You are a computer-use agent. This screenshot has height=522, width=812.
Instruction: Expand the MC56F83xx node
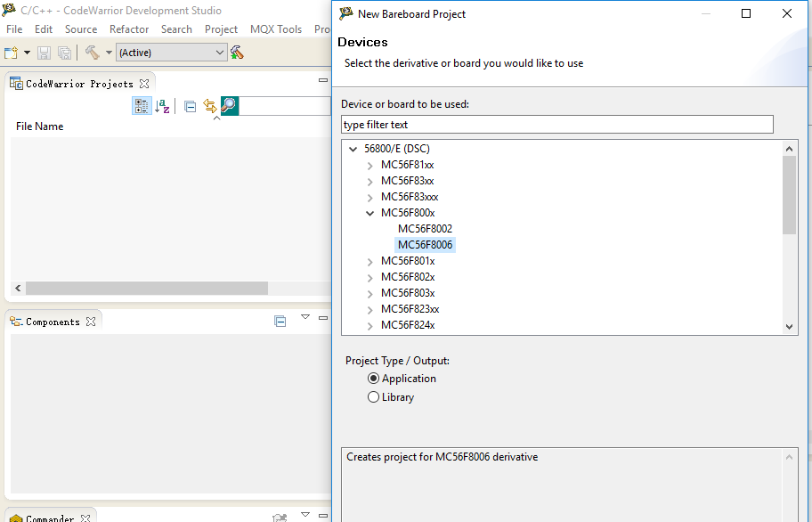click(x=369, y=182)
